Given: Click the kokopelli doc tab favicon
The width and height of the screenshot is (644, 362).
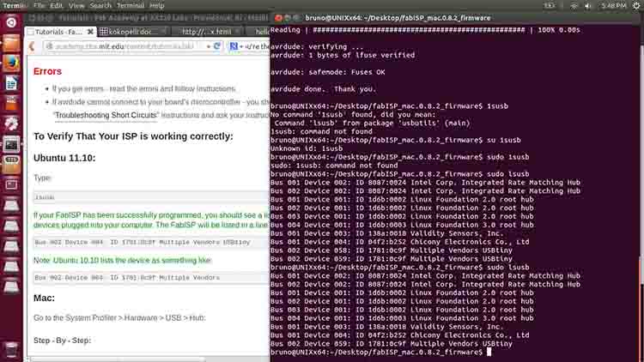Looking at the screenshot, I should click(x=104, y=32).
